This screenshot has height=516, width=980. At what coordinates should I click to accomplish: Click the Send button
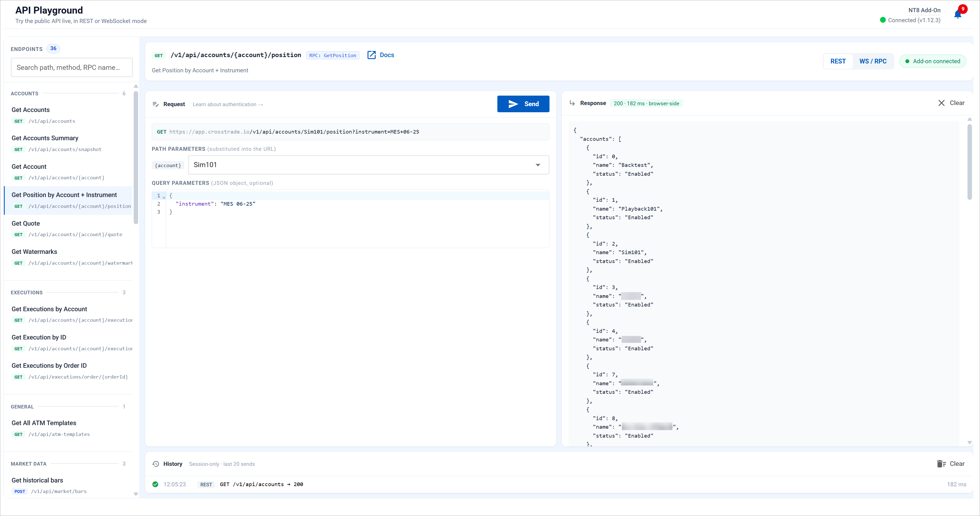tap(523, 104)
